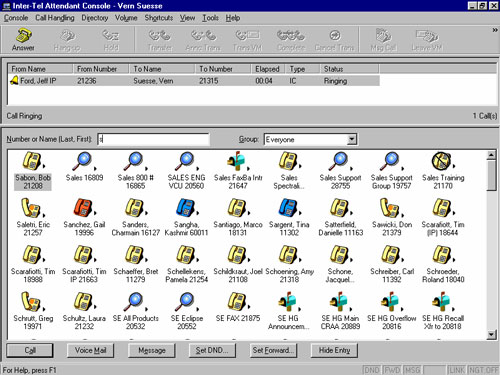Select Sanchez, Gail 19996 red phone icon

82,207
